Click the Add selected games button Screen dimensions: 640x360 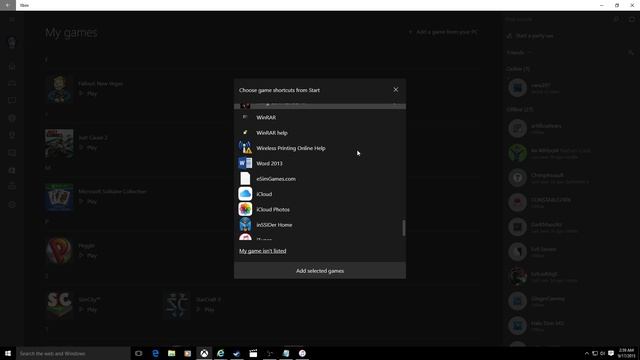click(x=320, y=271)
